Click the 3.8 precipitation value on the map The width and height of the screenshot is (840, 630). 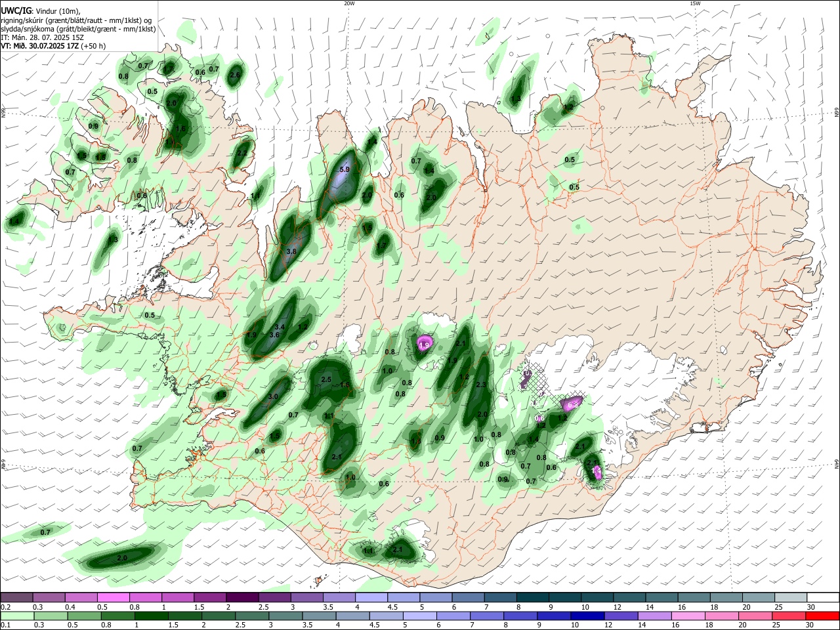click(291, 251)
